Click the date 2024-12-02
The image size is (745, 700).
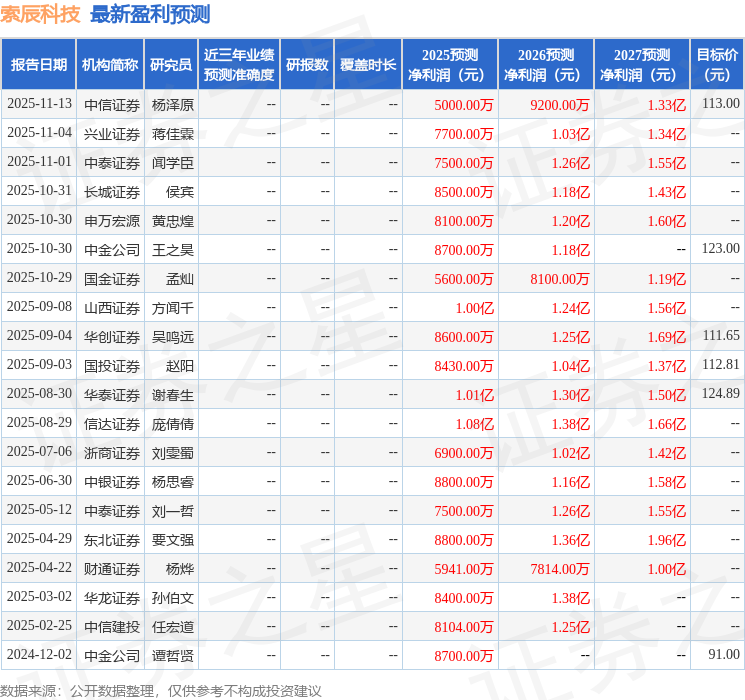tap(39, 654)
